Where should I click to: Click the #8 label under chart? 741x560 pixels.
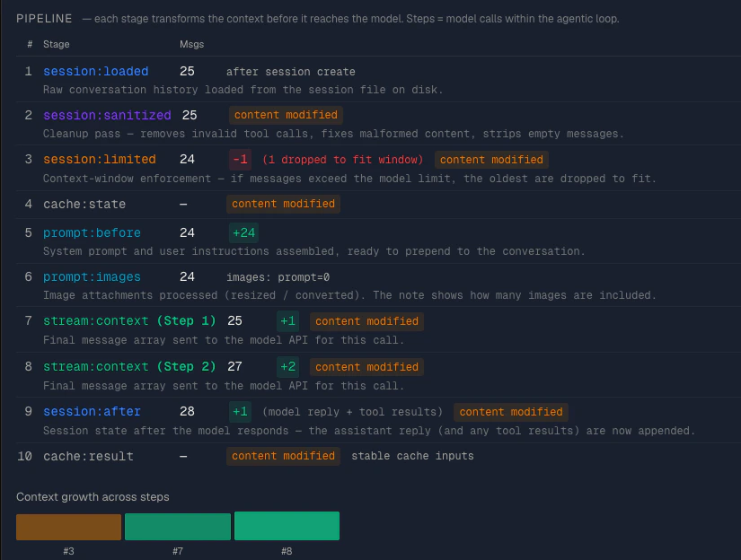pos(287,551)
